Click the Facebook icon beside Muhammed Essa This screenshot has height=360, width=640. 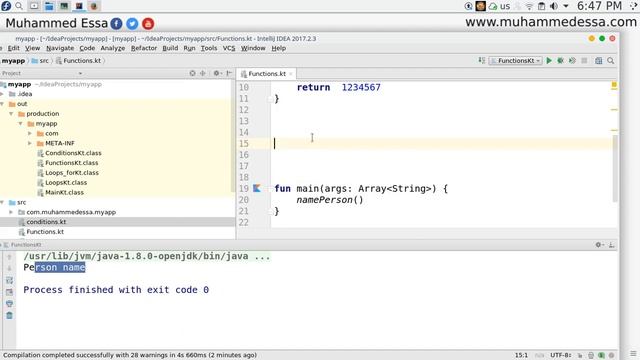pyautogui.click(x=116, y=24)
